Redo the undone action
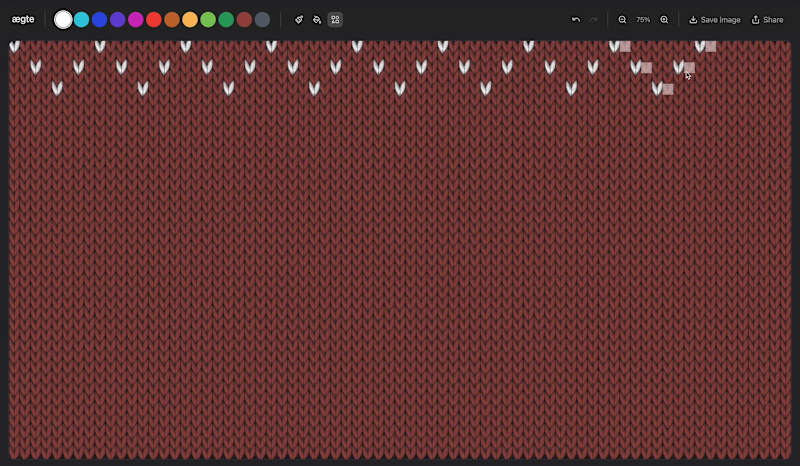The height and width of the screenshot is (466, 800). coord(593,19)
